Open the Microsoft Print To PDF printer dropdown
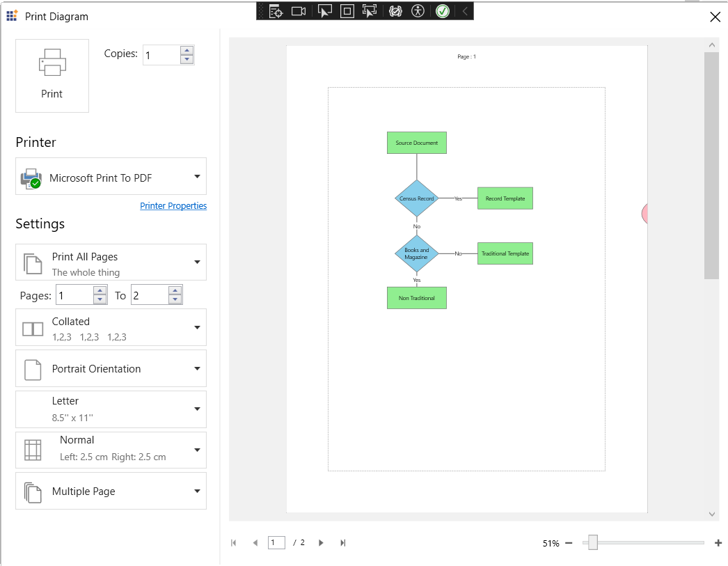Viewport: 728px width, 566px height. pyautogui.click(x=111, y=176)
